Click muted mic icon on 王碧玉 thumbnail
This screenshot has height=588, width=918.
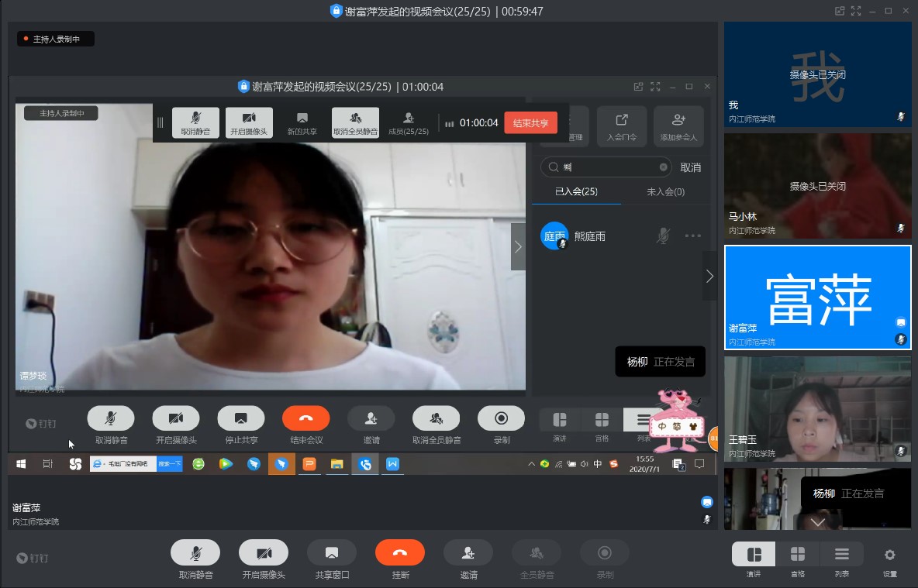[901, 451]
